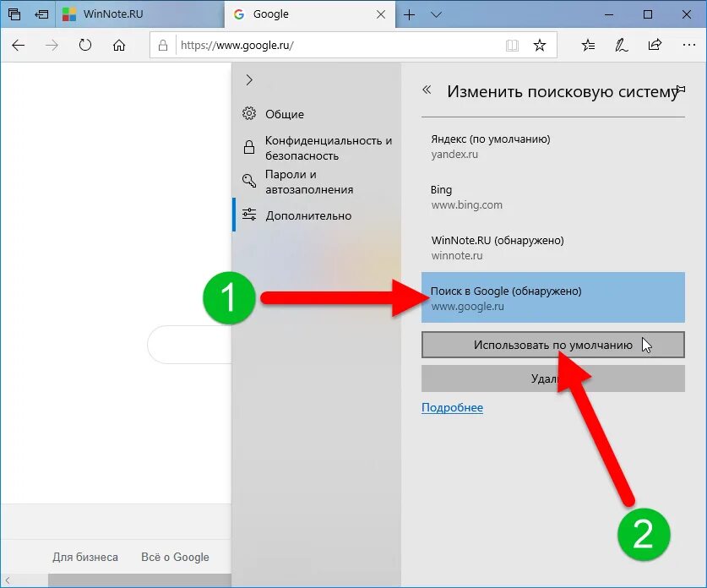Add this page to favorites star
The height and width of the screenshot is (588, 707).
[540, 45]
